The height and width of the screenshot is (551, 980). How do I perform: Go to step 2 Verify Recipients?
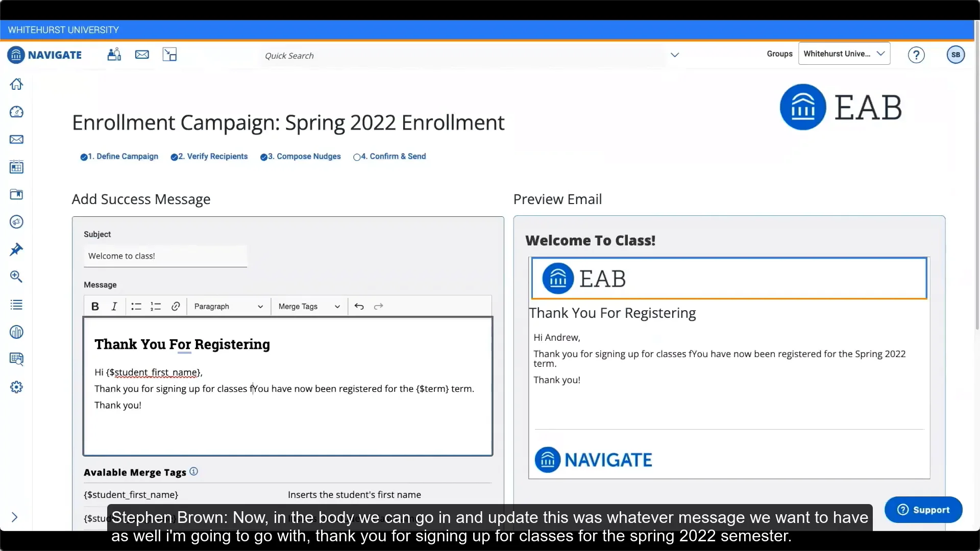[209, 157]
